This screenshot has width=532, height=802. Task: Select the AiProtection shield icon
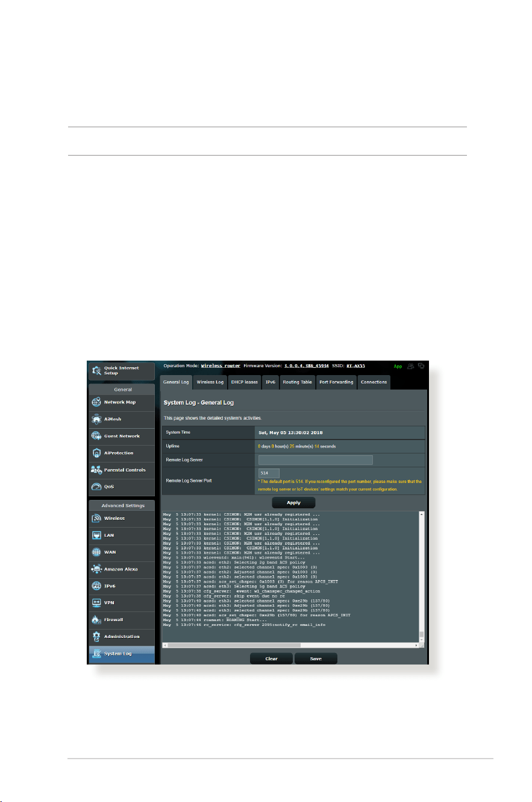96,453
